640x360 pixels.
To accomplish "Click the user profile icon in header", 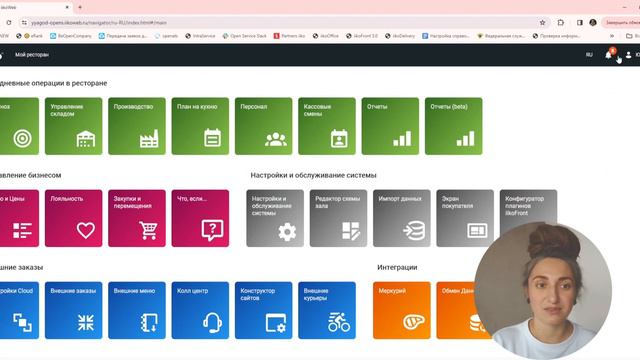I will click(629, 55).
